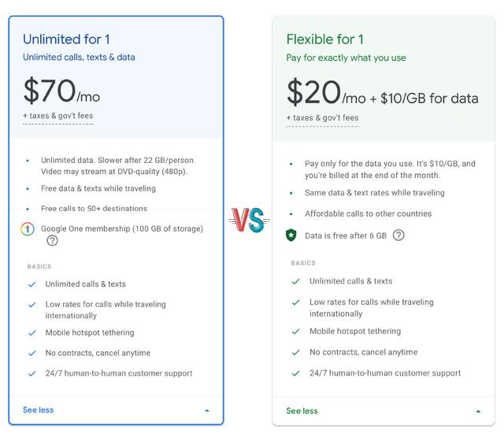Click the VS graphic between the plans
504x441 pixels.
(249, 220)
